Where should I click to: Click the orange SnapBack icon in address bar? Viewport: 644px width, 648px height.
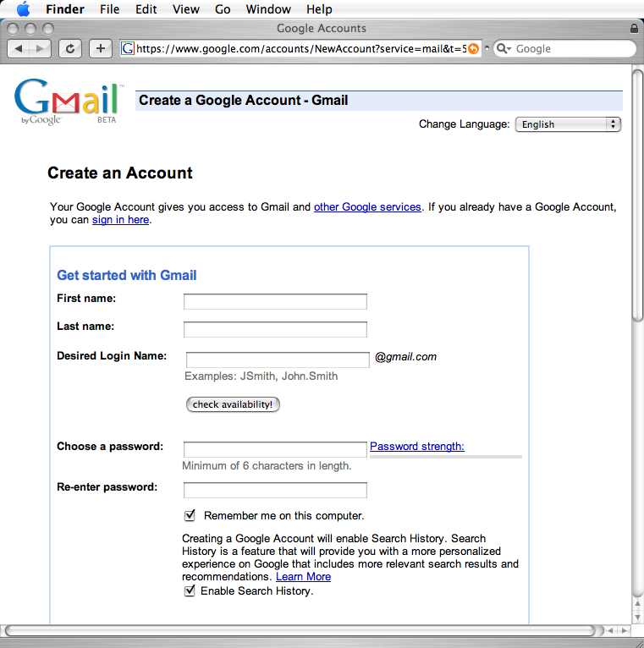(x=473, y=49)
